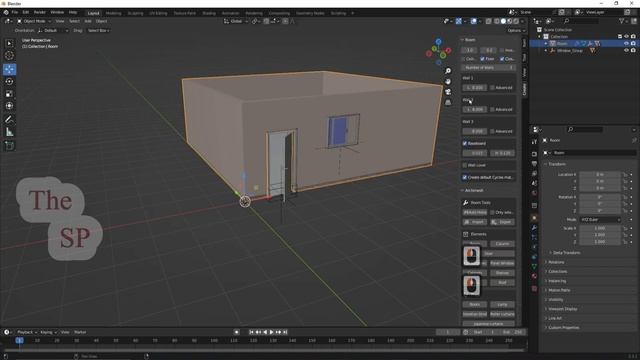Expand the Delta Transform section
This screenshot has width=640, height=360.
(x=566, y=253)
